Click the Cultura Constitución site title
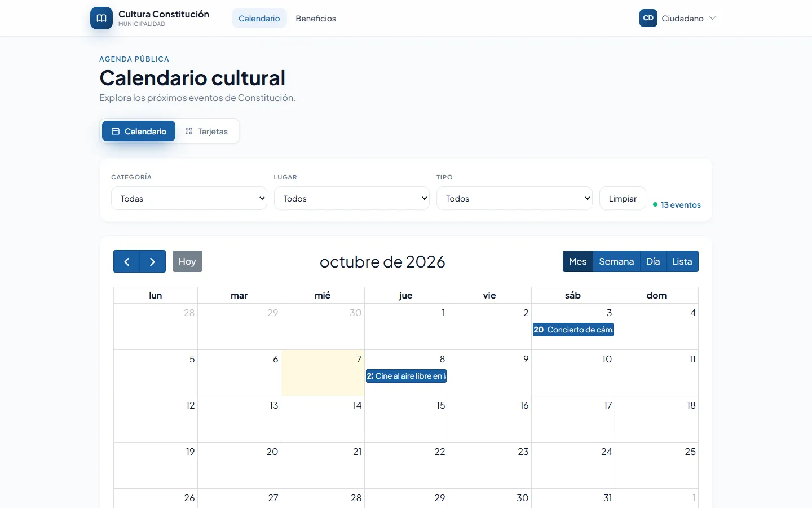The height and width of the screenshot is (508, 812). coord(164,14)
